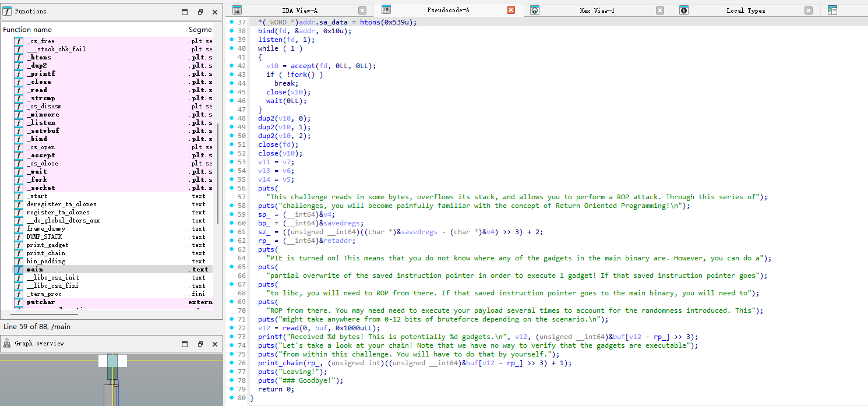
Task: Click the IDA View-A tab icon
Action: tap(237, 10)
